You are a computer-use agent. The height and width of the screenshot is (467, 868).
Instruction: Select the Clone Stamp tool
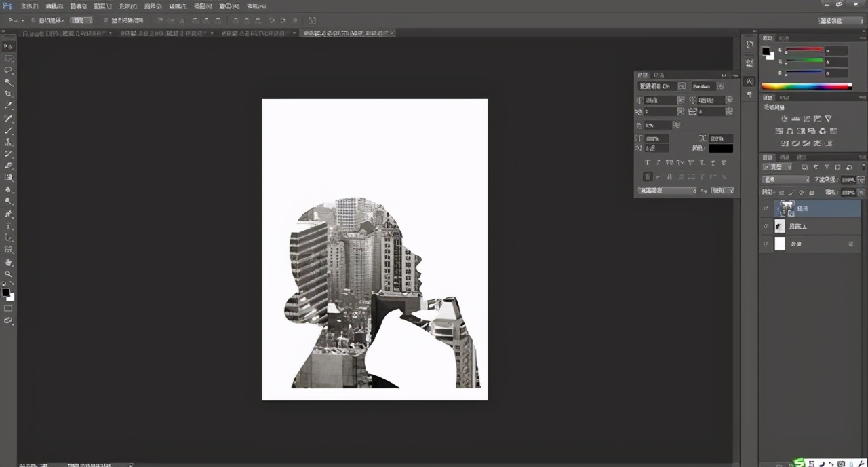click(8, 142)
